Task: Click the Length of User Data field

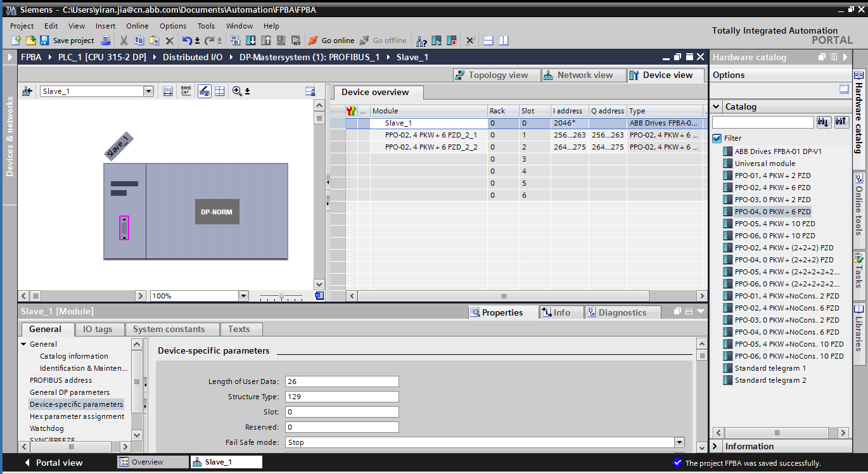Action: [341, 381]
